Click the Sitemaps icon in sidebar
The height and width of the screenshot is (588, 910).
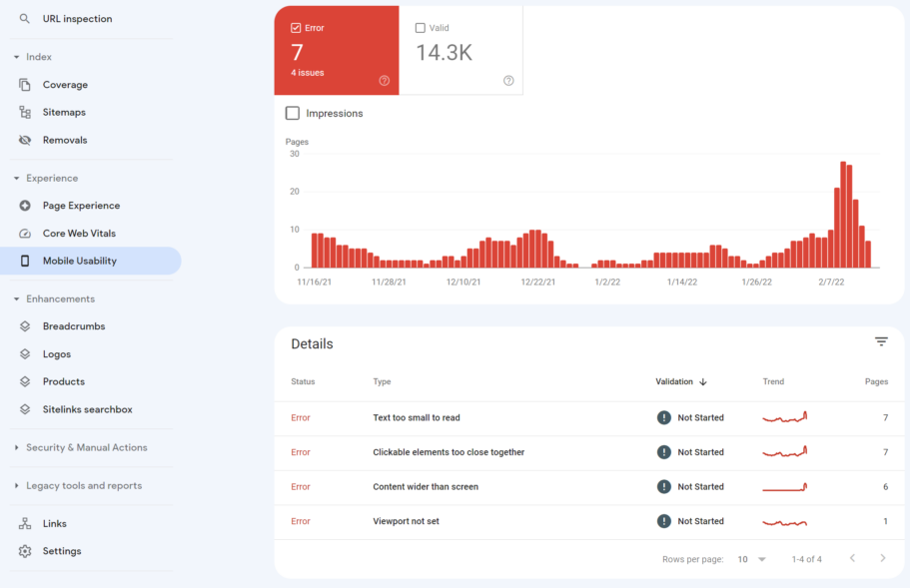coord(25,113)
